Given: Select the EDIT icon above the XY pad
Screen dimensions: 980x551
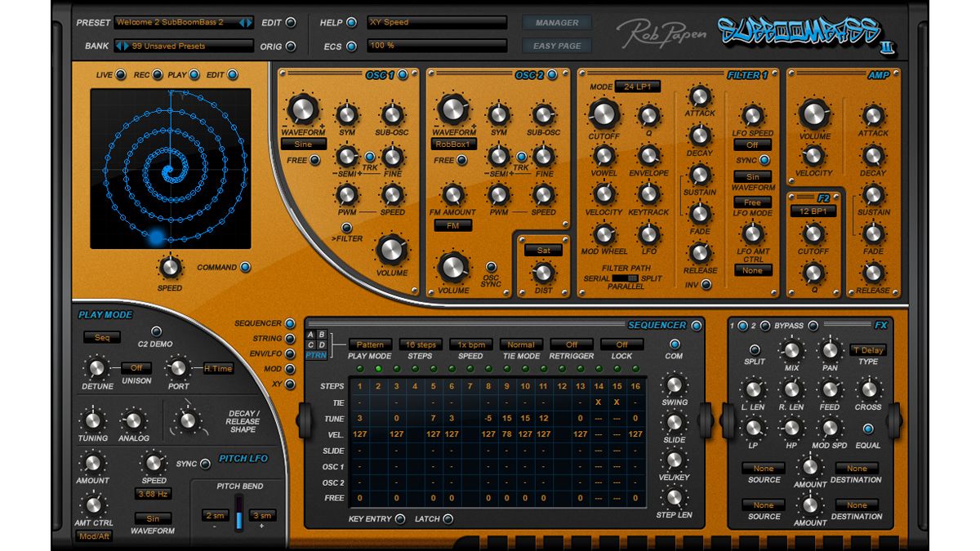Looking at the screenshot, I should 231,74.
